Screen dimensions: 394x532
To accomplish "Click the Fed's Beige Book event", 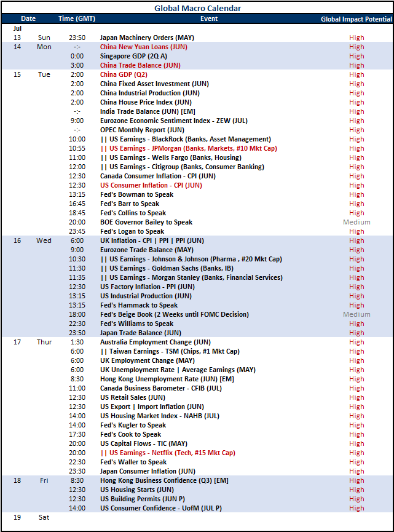I will tap(175, 314).
